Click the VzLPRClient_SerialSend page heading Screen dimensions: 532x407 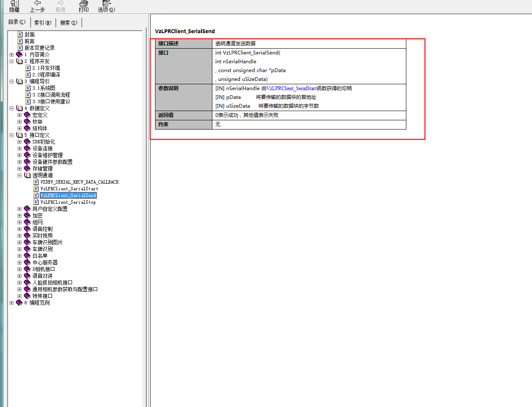(x=185, y=31)
